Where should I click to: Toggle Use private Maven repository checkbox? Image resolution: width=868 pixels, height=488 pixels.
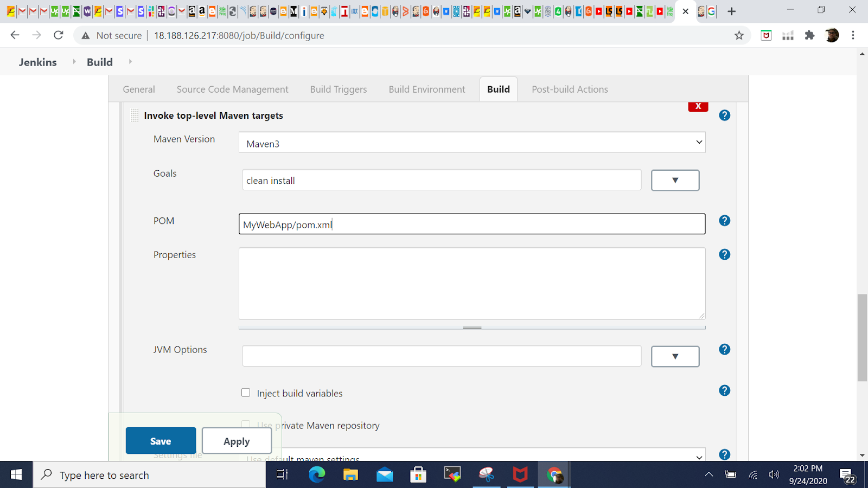[246, 425]
